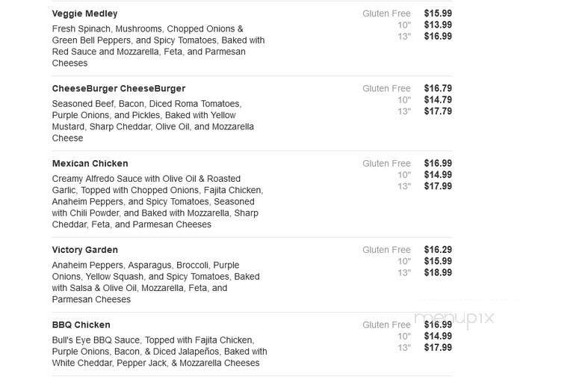This screenshot has height=380, width=588.
Task: Click the menupix watermark logo
Action: click(x=464, y=318)
